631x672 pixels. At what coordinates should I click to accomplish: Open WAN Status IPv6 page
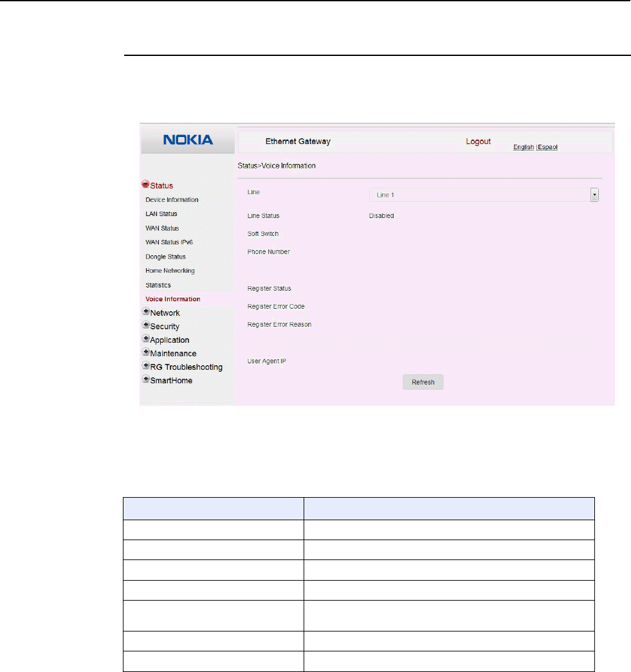(169, 242)
